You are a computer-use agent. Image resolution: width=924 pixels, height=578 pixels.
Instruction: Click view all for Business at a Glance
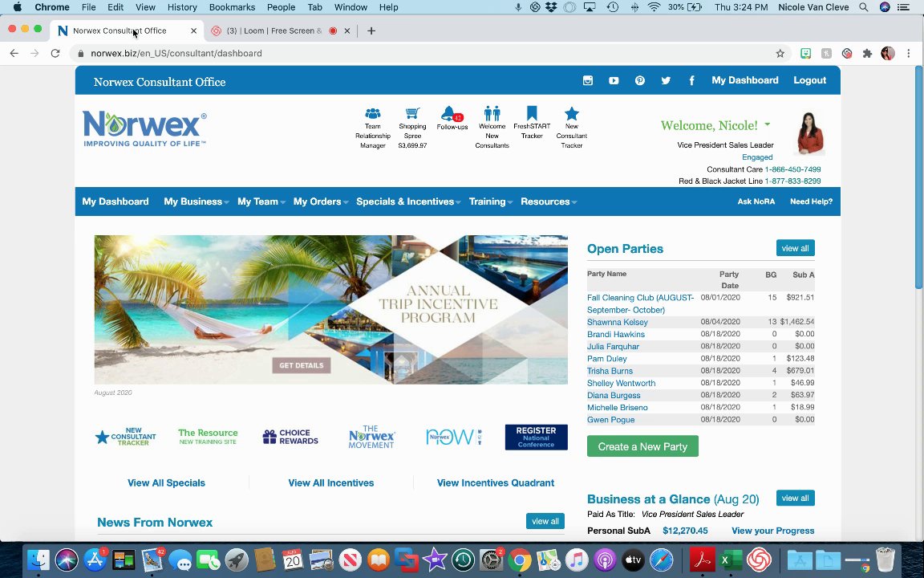click(x=795, y=499)
